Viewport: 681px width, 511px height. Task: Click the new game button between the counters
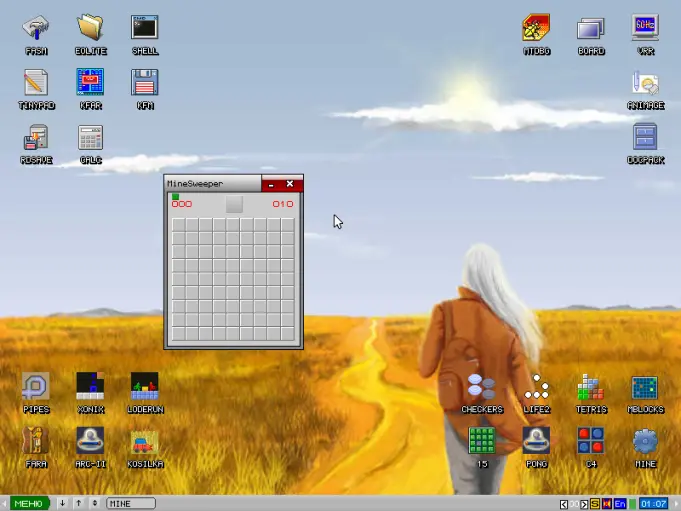[x=234, y=204]
